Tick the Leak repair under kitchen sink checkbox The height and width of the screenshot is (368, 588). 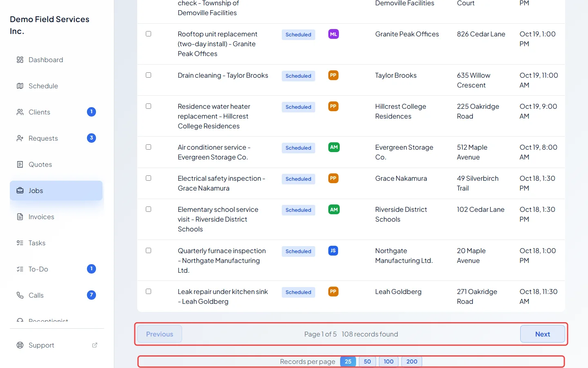149,292
